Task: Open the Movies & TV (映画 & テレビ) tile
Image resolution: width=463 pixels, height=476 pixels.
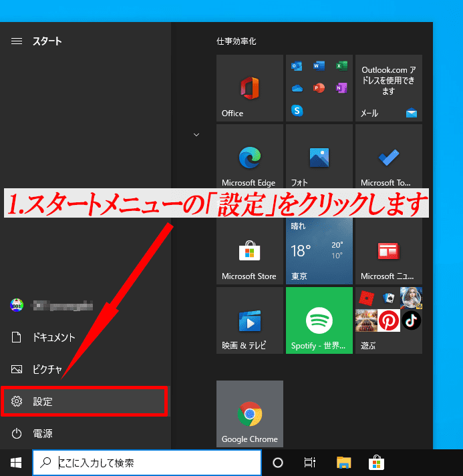Action: [x=250, y=320]
